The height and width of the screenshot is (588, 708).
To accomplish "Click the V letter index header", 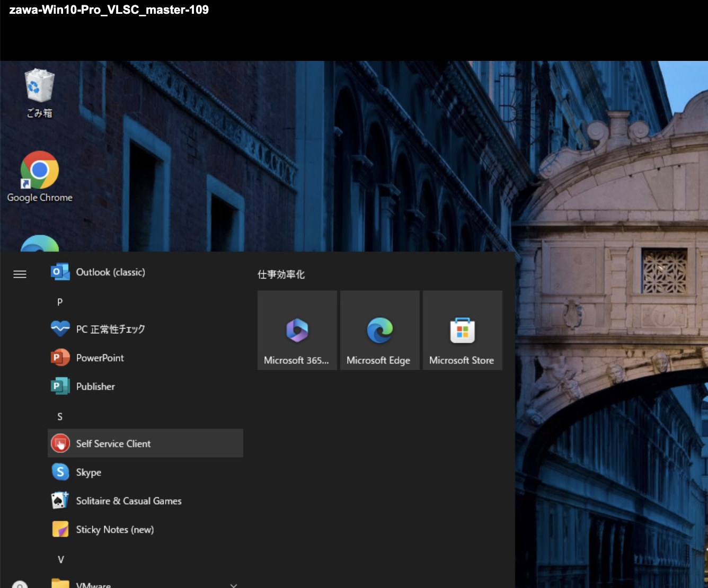I will coord(60,559).
